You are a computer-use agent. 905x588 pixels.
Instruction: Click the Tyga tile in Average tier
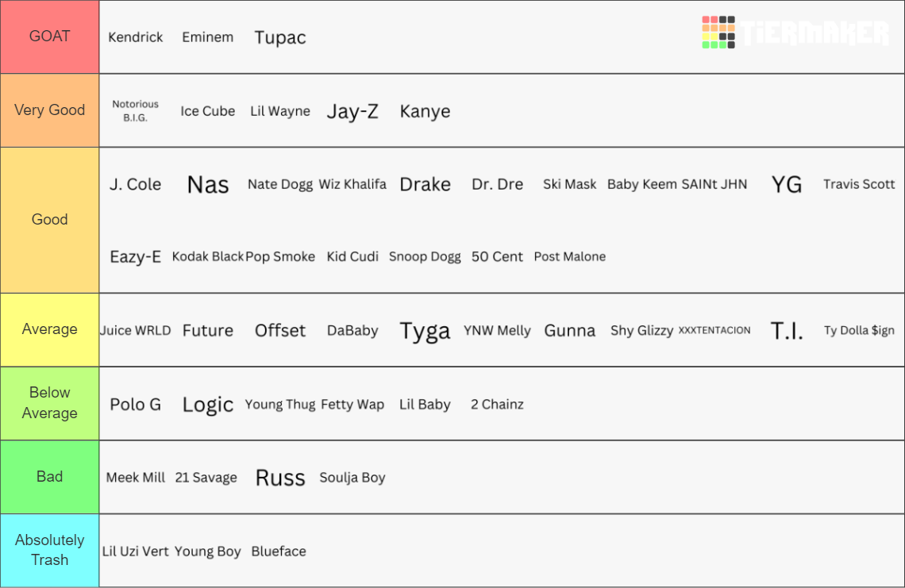point(425,331)
